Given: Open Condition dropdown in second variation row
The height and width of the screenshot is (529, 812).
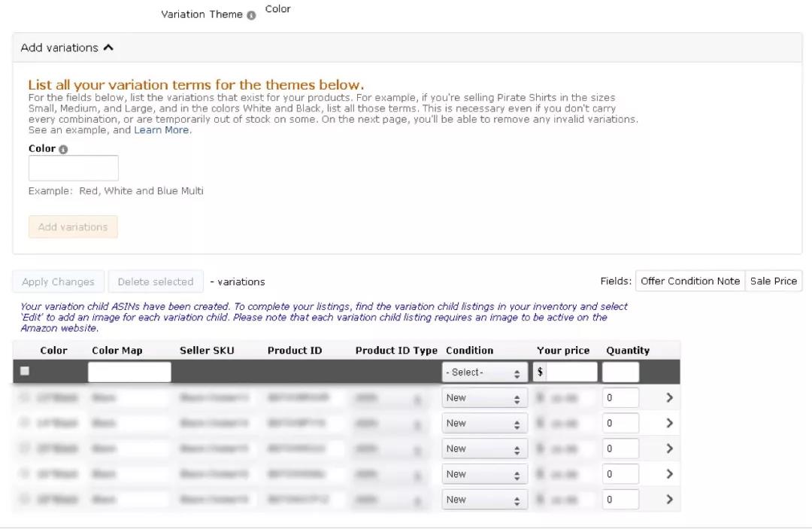Looking at the screenshot, I should point(484,424).
